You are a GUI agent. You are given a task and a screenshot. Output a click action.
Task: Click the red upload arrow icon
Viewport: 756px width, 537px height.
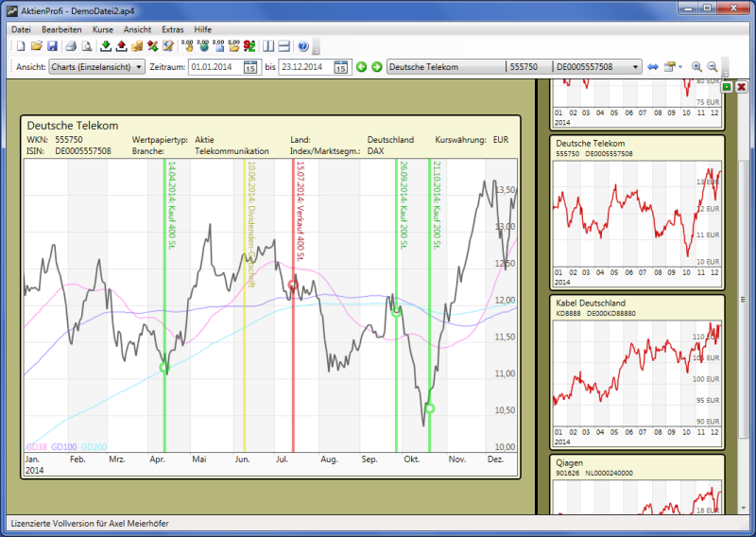click(121, 45)
